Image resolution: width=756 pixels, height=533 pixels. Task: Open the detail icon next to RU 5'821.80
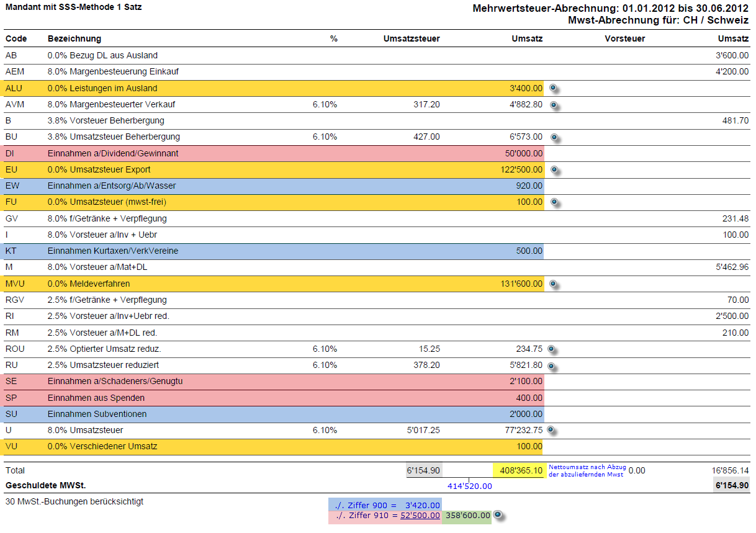pyautogui.click(x=551, y=365)
